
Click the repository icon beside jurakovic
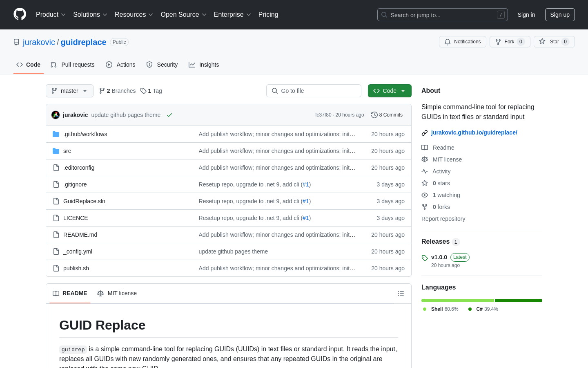16,42
